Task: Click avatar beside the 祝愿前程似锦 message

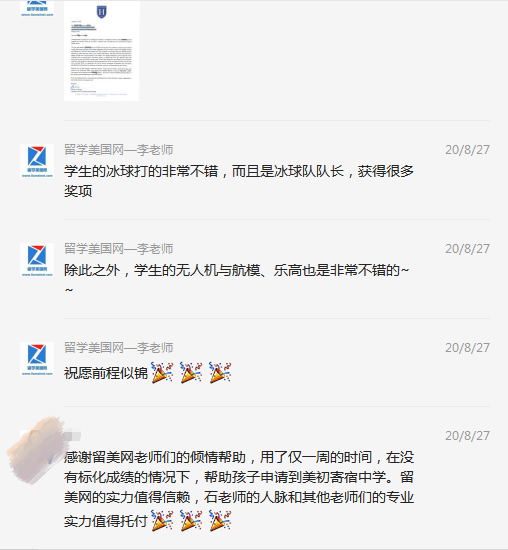Action: [37, 359]
